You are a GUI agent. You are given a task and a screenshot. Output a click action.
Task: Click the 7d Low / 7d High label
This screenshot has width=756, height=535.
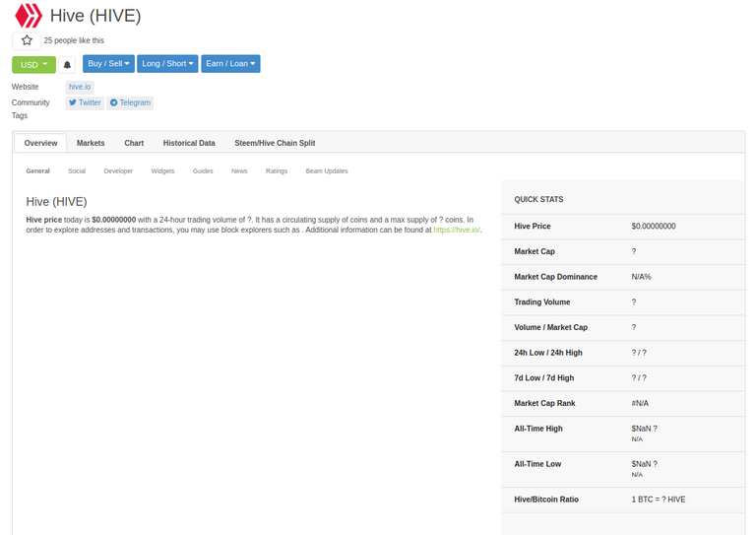coord(543,377)
